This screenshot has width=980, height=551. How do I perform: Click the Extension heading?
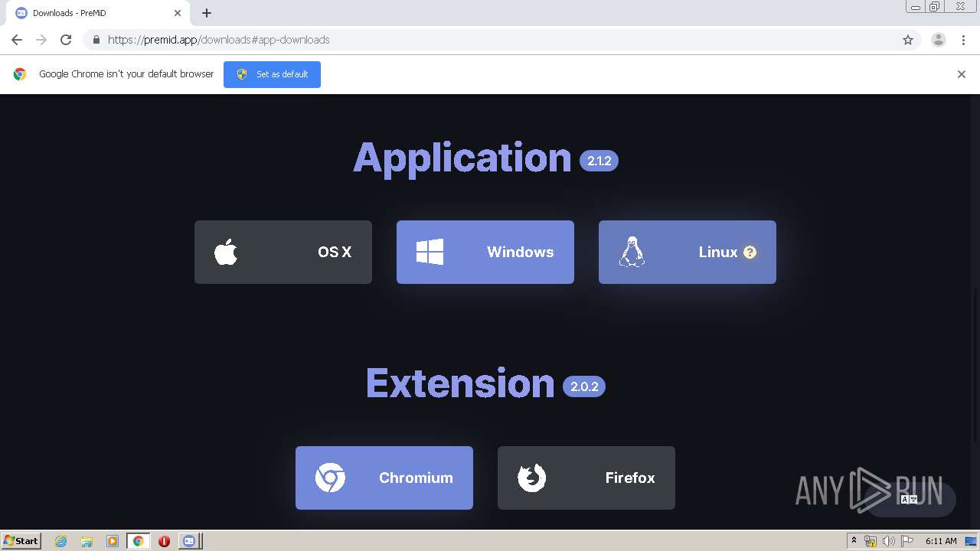click(x=460, y=383)
